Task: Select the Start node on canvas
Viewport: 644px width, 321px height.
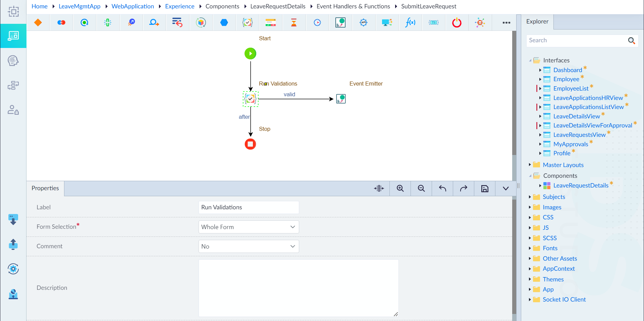Action: [250, 53]
